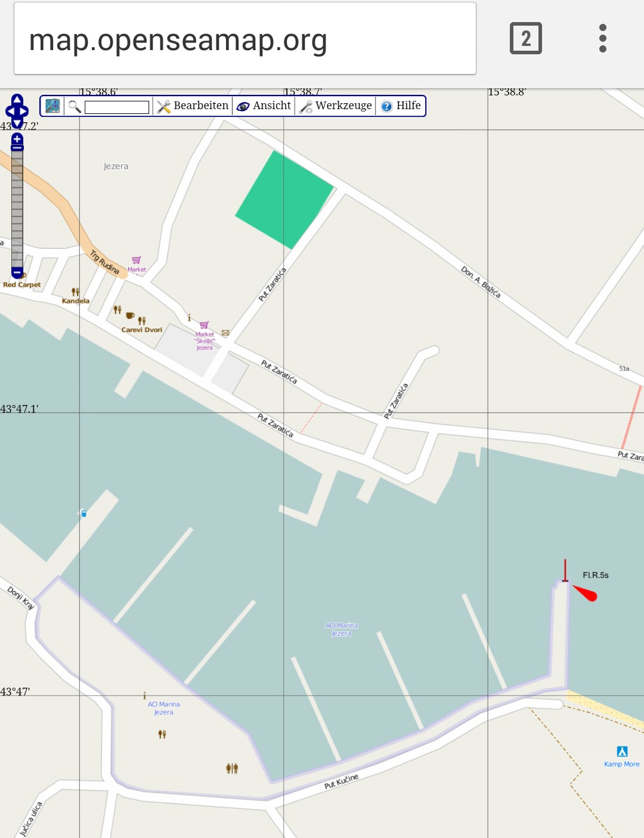
Task: Click the ACI Marina Jezera label in water
Action: coord(341,629)
